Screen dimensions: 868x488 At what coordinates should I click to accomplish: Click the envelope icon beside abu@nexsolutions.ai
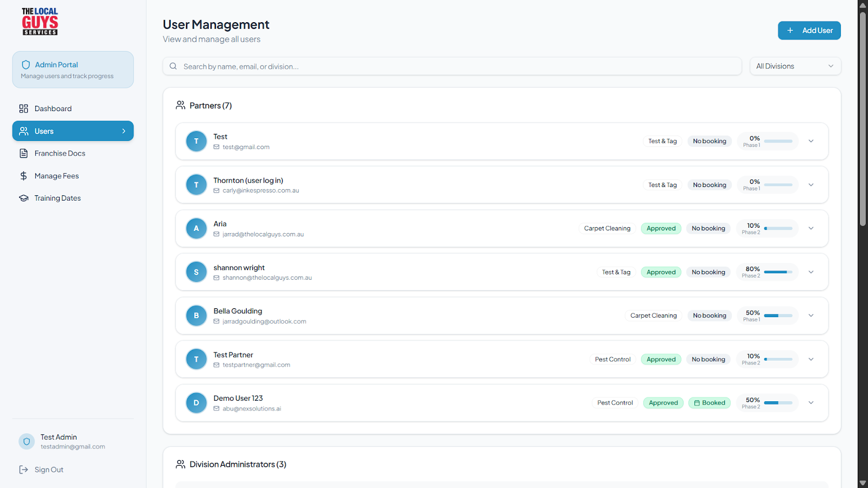pos(216,409)
